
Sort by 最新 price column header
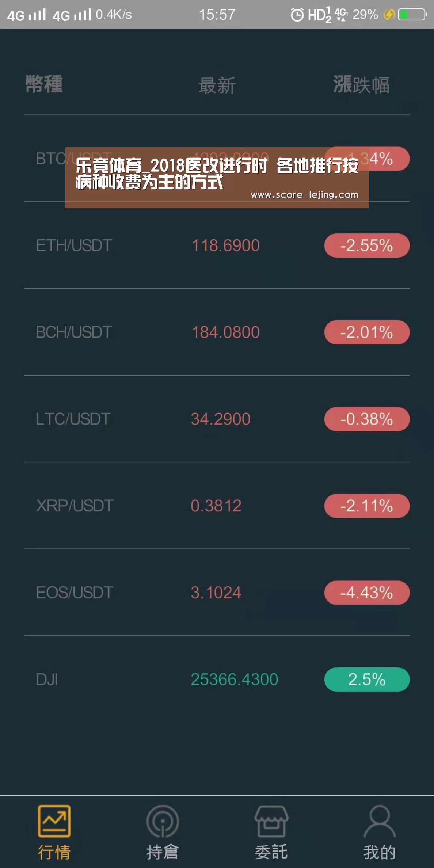click(x=217, y=85)
